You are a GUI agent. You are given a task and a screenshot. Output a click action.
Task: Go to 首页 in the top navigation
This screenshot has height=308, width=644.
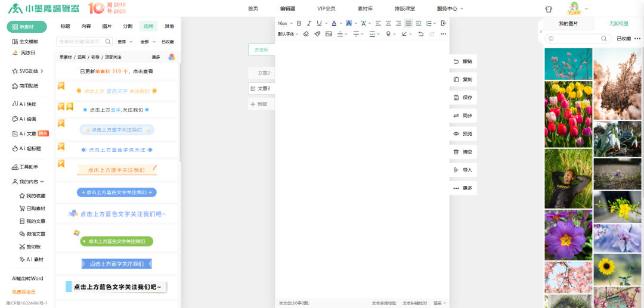coord(253,8)
